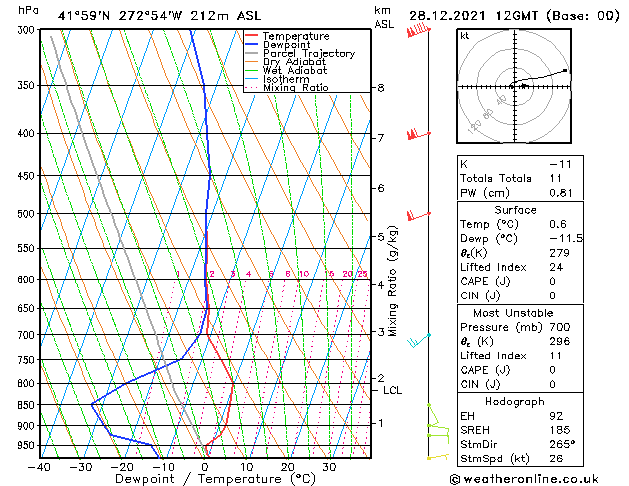
Task: Click the red wind barb at 400 hPa
Action: (x=419, y=134)
